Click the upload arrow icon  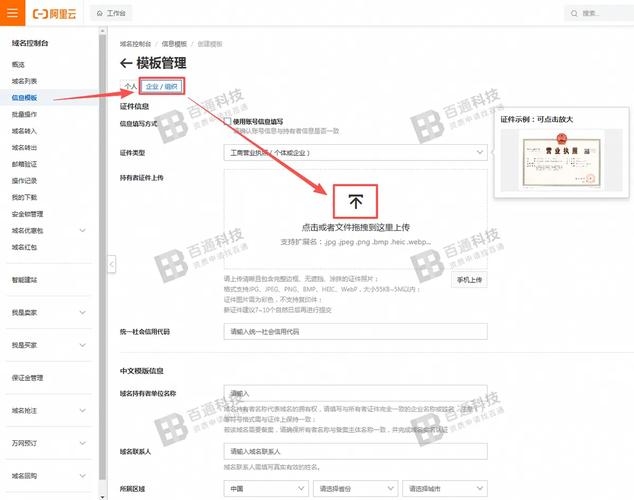[x=355, y=201]
